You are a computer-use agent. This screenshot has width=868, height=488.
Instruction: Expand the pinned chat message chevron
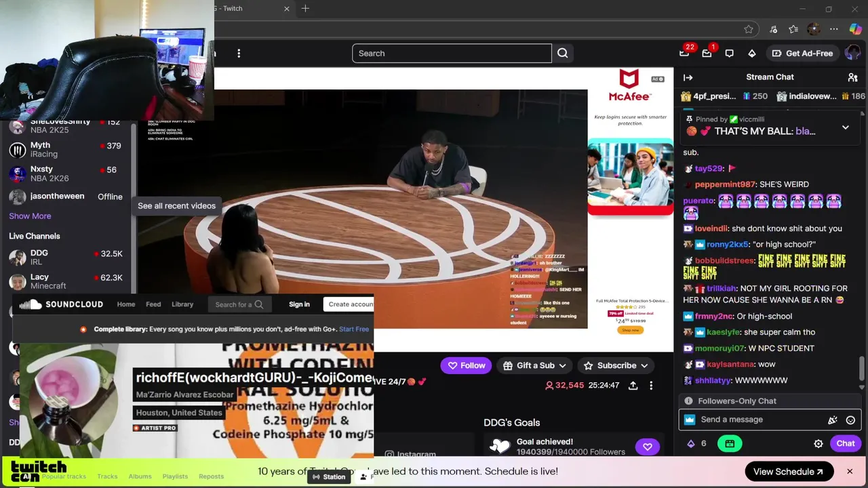(x=845, y=127)
